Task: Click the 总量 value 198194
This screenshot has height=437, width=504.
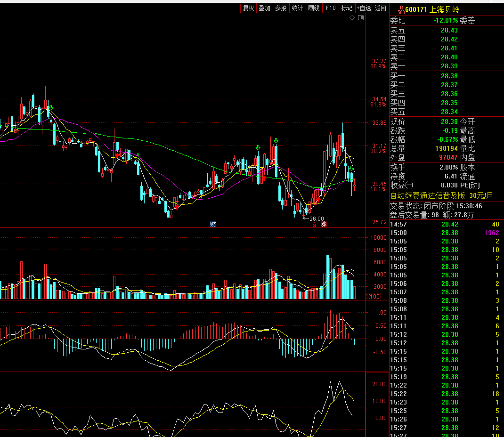Action: point(447,149)
